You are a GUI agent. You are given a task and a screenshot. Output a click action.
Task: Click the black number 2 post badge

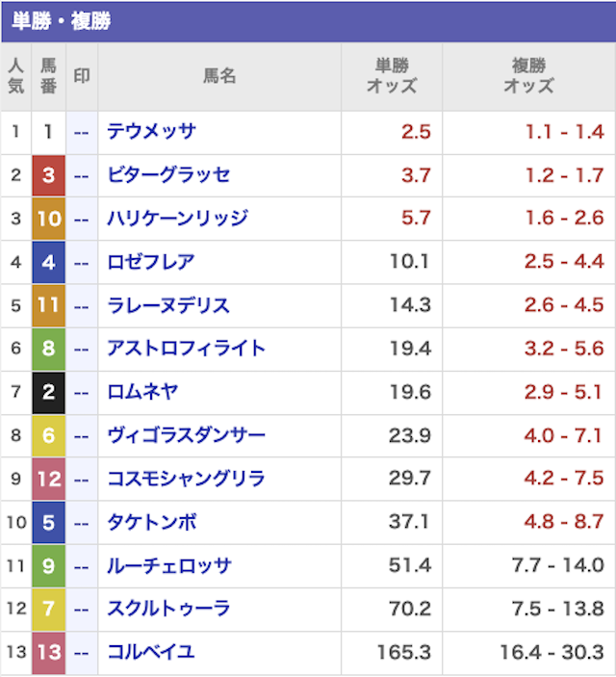coord(49,393)
